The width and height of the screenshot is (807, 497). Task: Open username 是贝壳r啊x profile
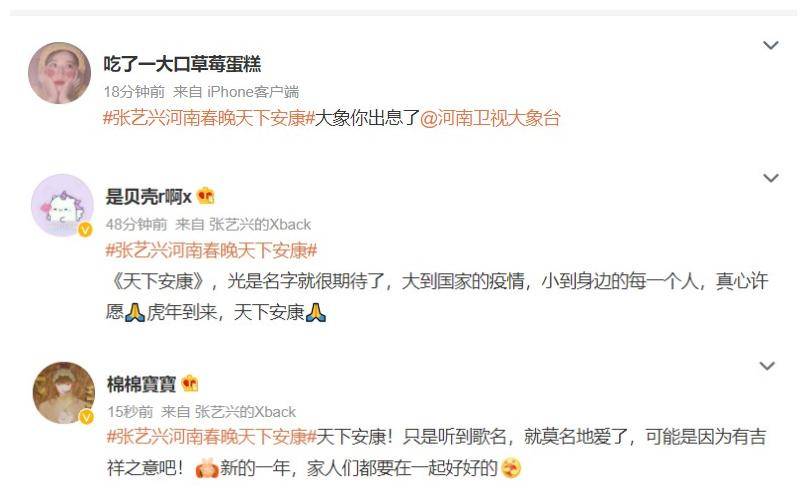click(x=149, y=196)
